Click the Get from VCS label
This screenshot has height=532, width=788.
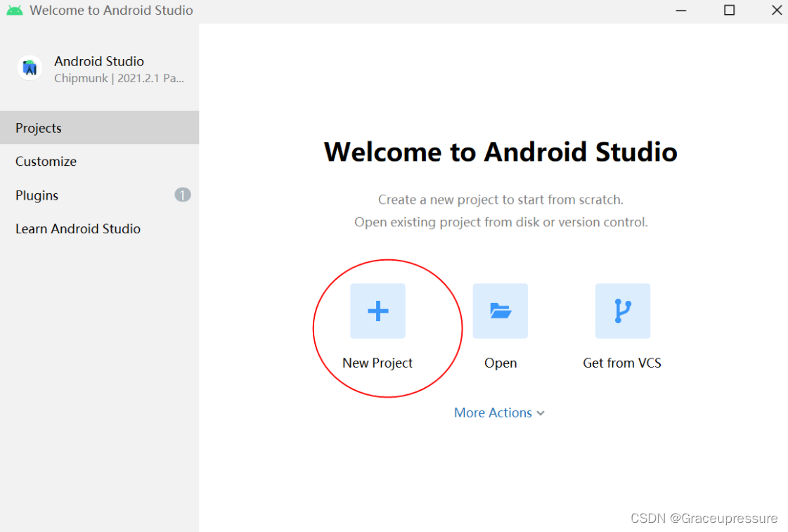622,363
